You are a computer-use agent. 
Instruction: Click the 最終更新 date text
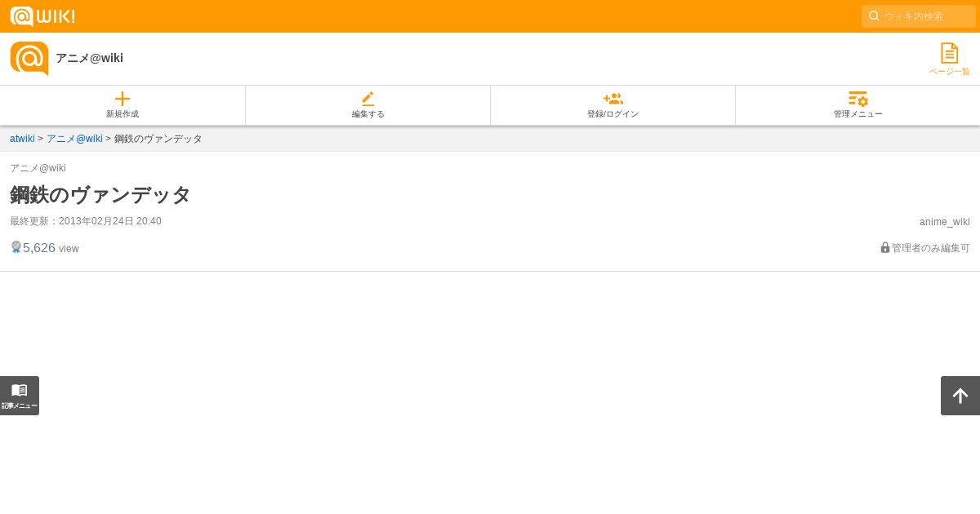click(86, 221)
